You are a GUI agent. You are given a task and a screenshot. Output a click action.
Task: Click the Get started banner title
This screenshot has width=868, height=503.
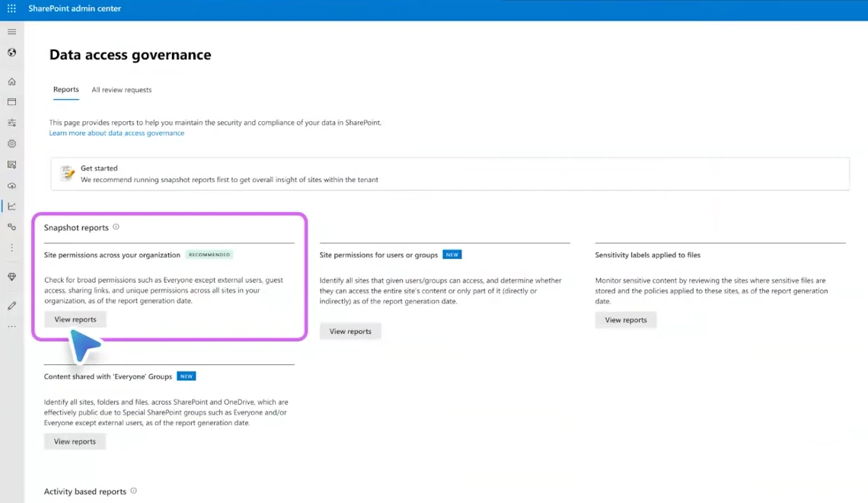pos(99,168)
